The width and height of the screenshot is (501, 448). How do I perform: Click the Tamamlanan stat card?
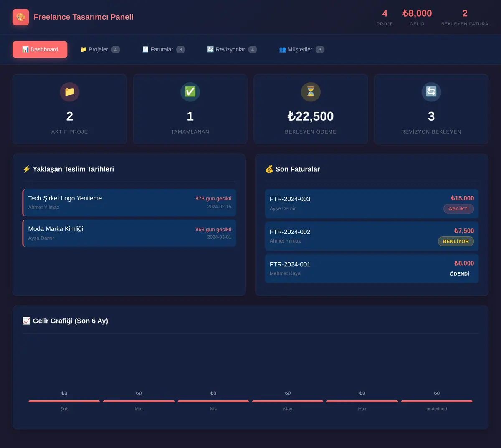(190, 109)
